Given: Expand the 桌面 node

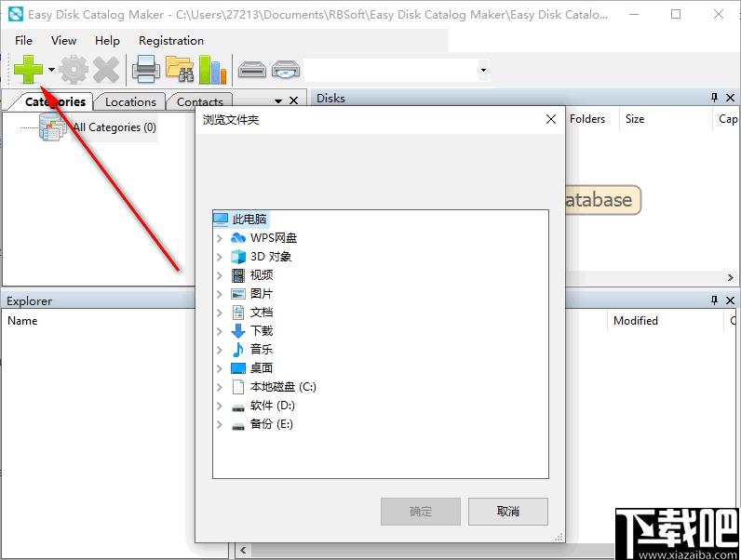Looking at the screenshot, I should pyautogui.click(x=220, y=368).
